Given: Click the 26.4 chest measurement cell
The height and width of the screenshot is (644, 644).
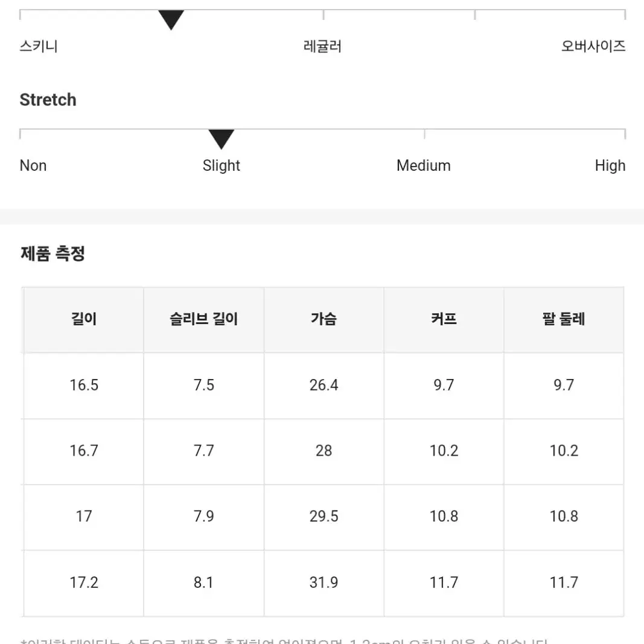Looking at the screenshot, I should (324, 385).
